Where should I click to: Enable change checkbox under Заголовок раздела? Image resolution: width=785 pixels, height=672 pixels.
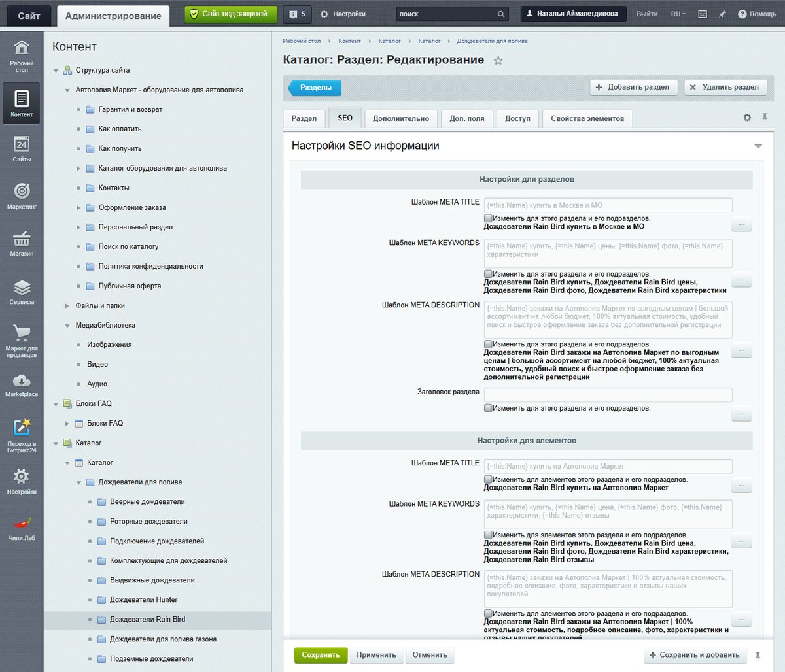[488, 407]
